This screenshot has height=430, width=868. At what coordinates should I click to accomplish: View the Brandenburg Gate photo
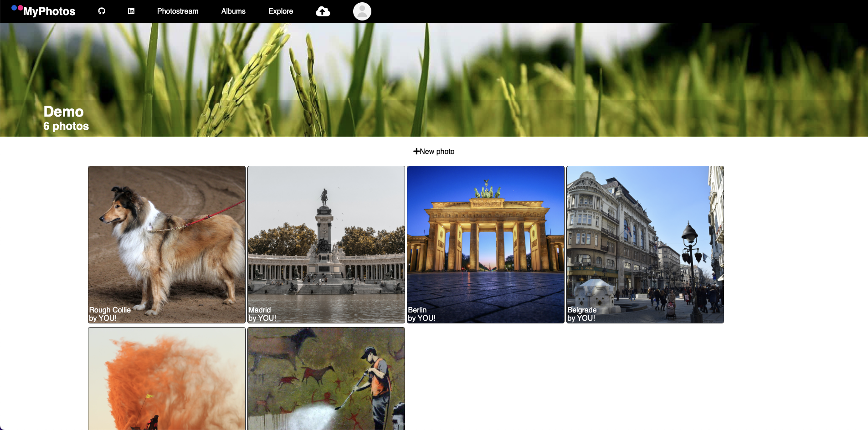pos(486,237)
